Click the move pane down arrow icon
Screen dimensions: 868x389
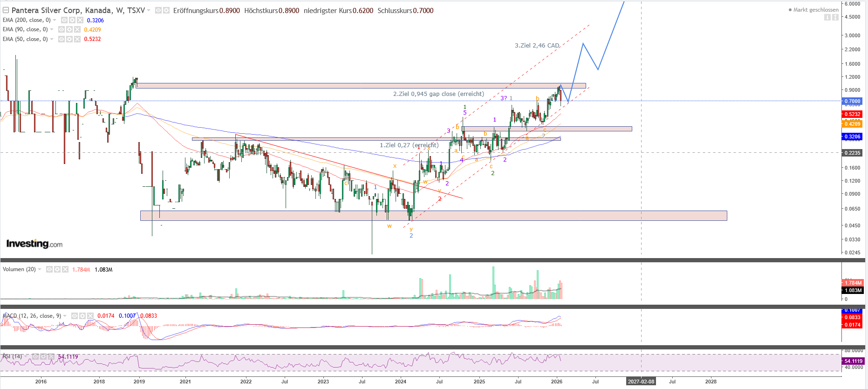(x=827, y=17)
